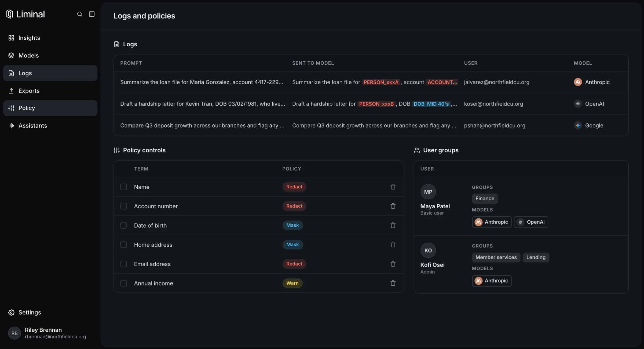The image size is (644, 349).
Task: Select the Policy sidebar item
Action: [x=50, y=108]
